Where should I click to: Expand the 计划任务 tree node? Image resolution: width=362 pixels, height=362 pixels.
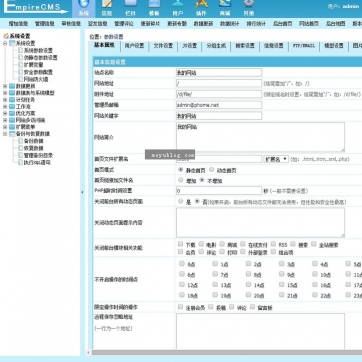point(5,100)
